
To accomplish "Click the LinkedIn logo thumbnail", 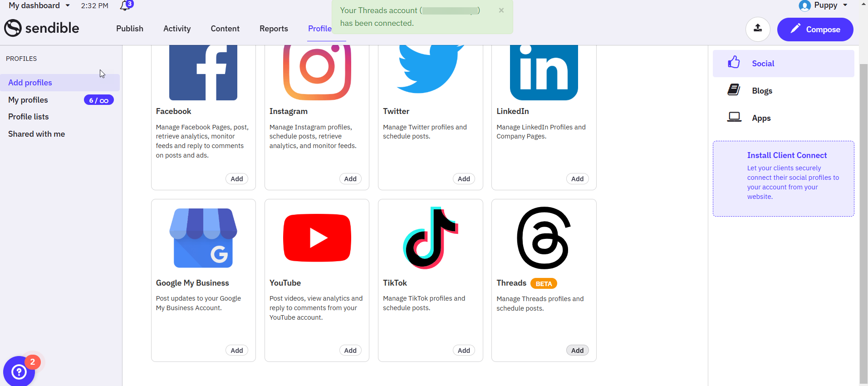I will click(x=544, y=73).
